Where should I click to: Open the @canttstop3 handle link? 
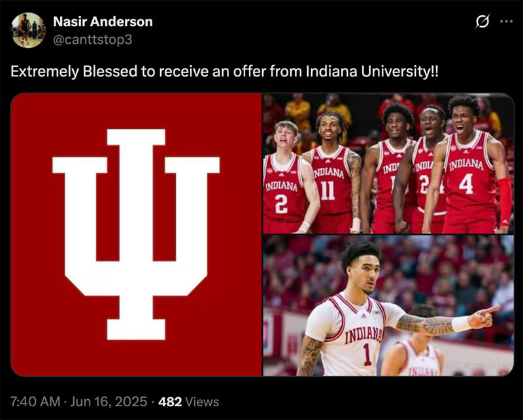(x=93, y=40)
